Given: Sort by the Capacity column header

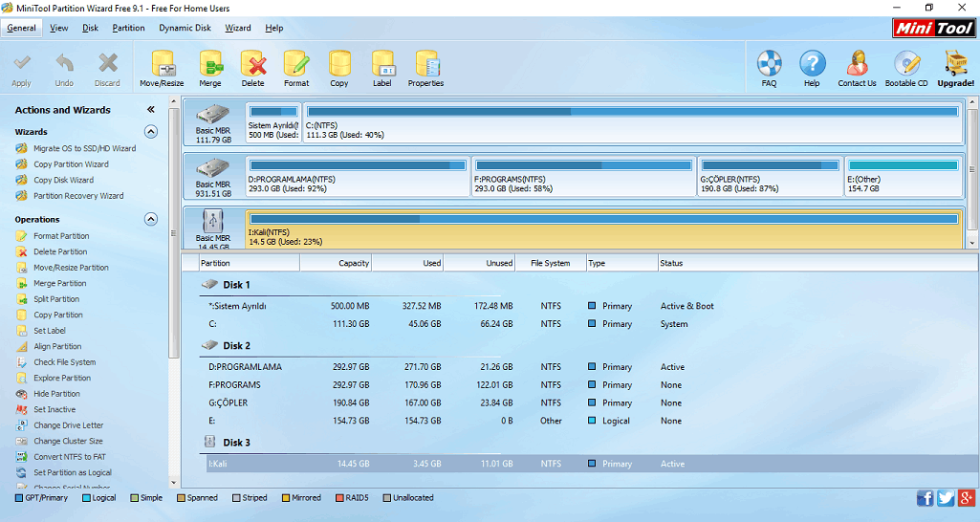Looking at the screenshot, I should (336, 263).
